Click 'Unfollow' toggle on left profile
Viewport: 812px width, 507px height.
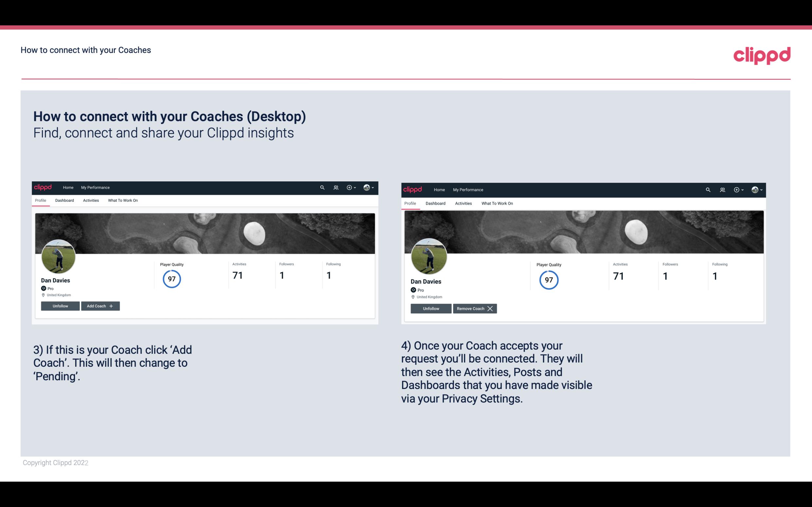pyautogui.click(x=60, y=306)
